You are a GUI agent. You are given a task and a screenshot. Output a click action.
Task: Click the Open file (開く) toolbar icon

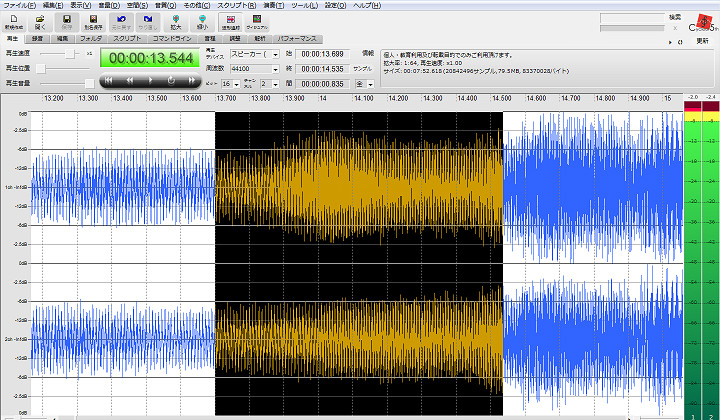pyautogui.click(x=39, y=19)
